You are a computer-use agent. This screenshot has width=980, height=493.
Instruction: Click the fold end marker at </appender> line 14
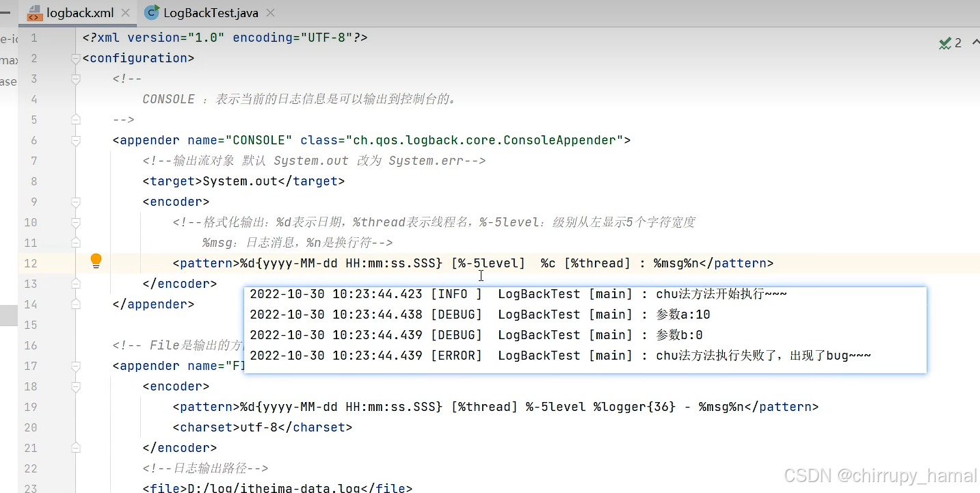click(x=76, y=304)
